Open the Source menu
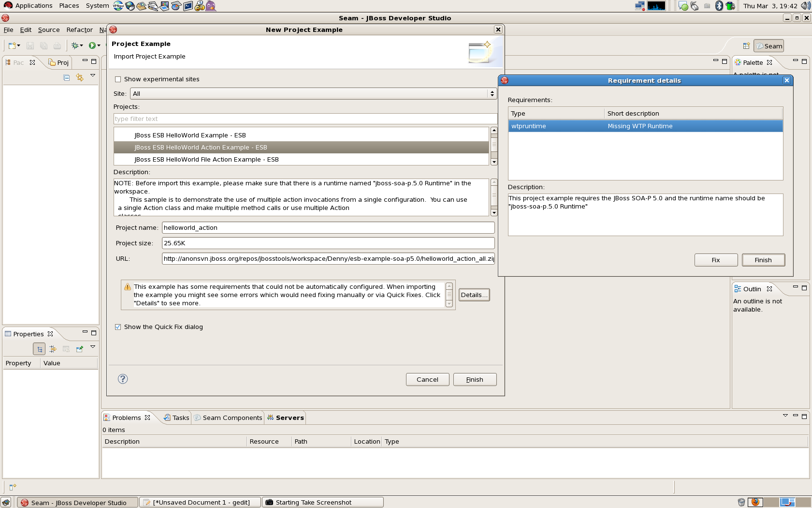 coord(49,30)
